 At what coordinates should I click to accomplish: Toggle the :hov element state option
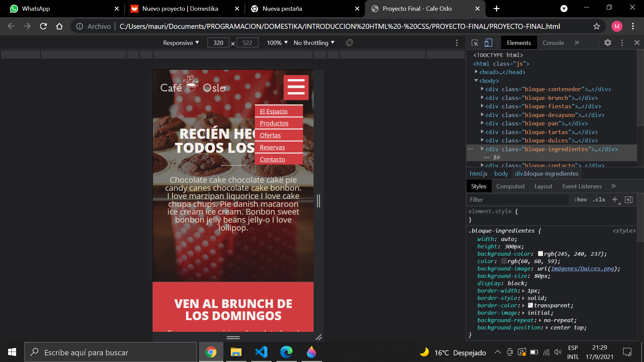point(580,200)
